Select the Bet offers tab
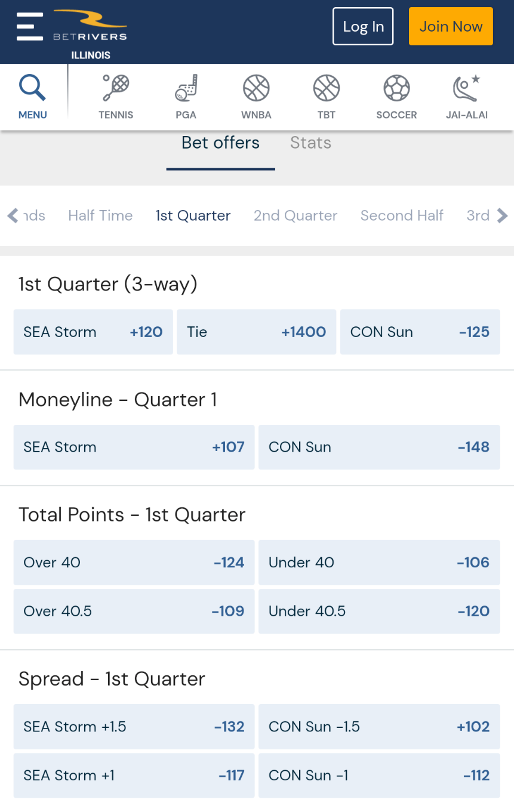 220,143
